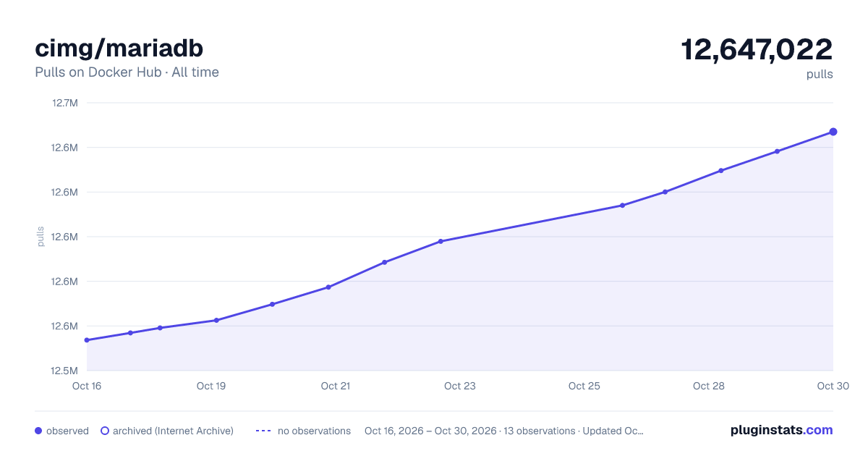Screen dimensions: 868x456
Task: Click the 'pulls' label under the total count
Action: pyautogui.click(x=820, y=75)
